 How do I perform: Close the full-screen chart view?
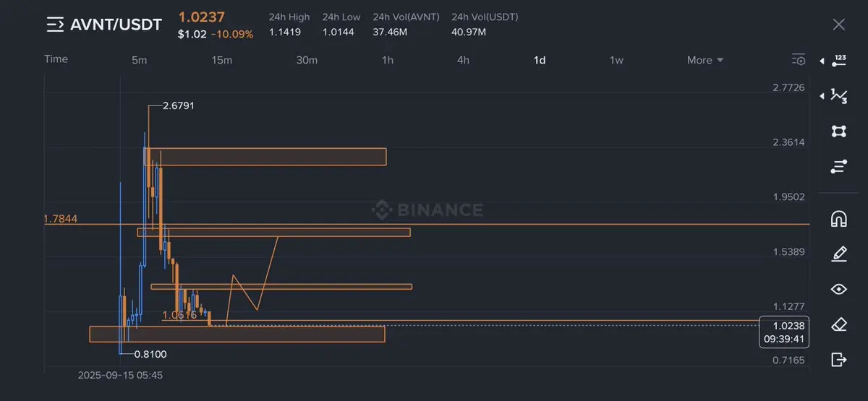(x=838, y=25)
